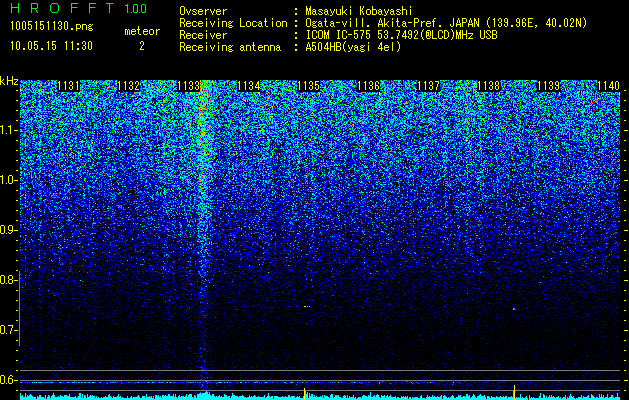Click the 0.8 kHz axis label
Screen dimensions: 629x400
(9, 280)
